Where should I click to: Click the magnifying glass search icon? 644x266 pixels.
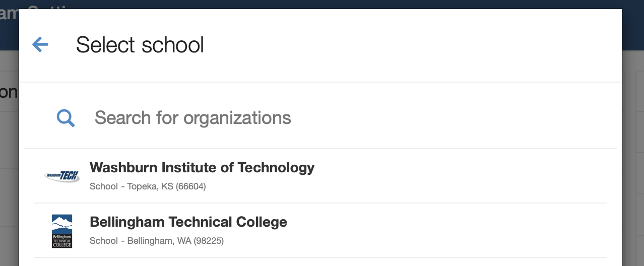tap(66, 118)
